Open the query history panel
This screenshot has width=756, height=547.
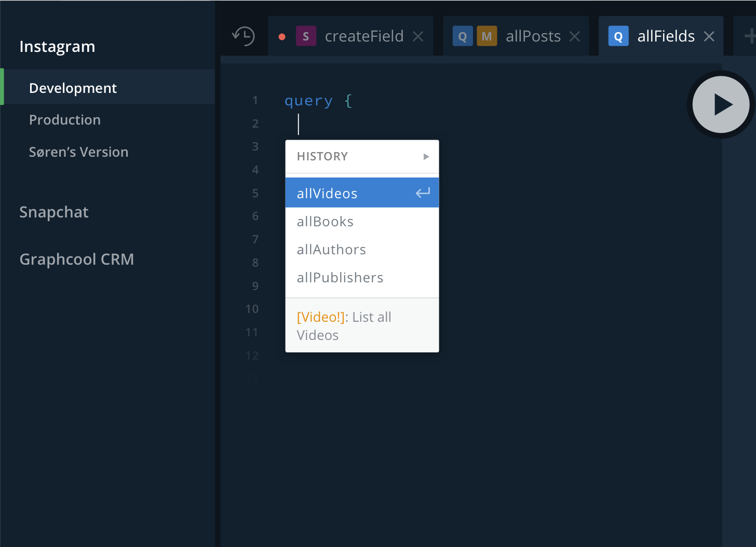click(x=243, y=36)
